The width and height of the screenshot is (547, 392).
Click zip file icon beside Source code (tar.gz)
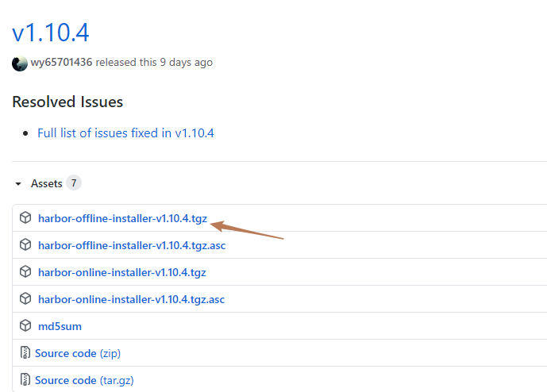25,379
